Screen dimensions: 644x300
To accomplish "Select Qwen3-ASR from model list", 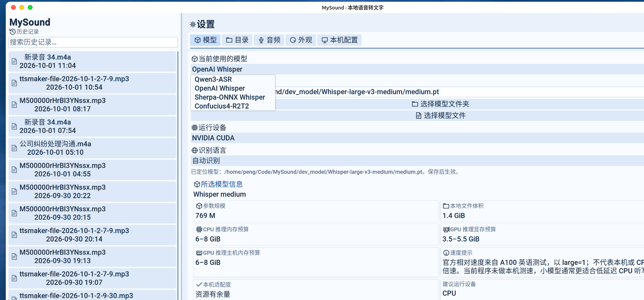I will coord(233,79).
